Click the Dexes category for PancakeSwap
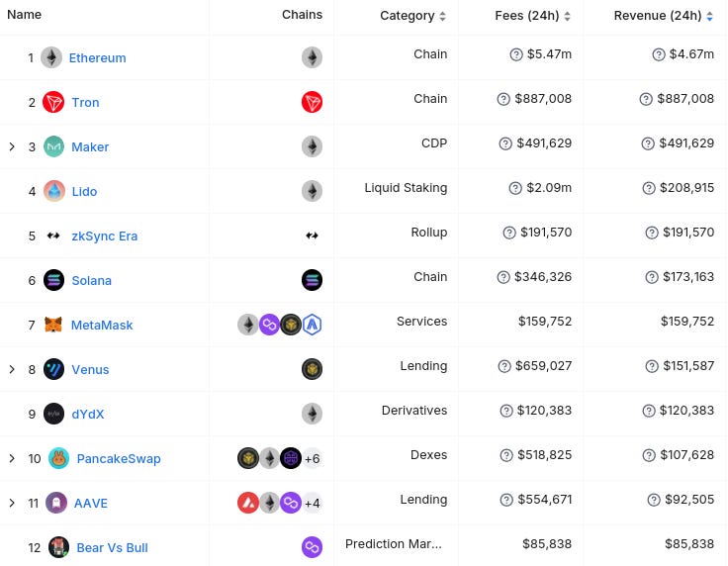This screenshot has width=728, height=566. click(429, 455)
